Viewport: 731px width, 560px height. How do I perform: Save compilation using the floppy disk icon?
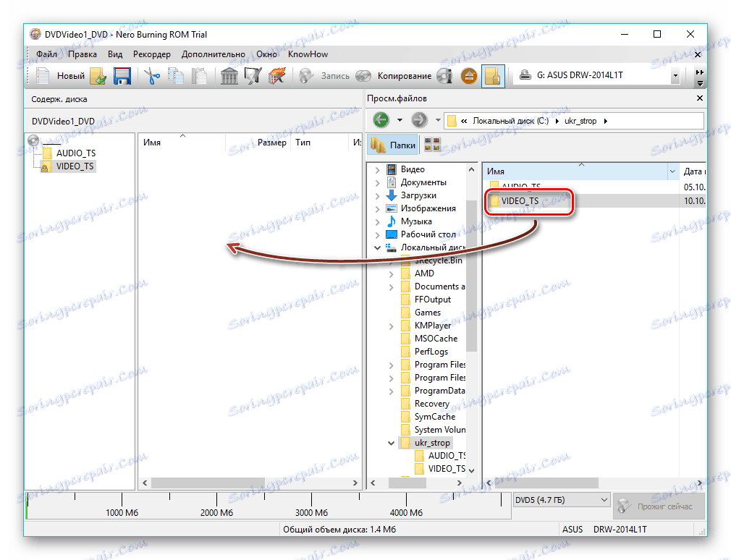(x=122, y=76)
